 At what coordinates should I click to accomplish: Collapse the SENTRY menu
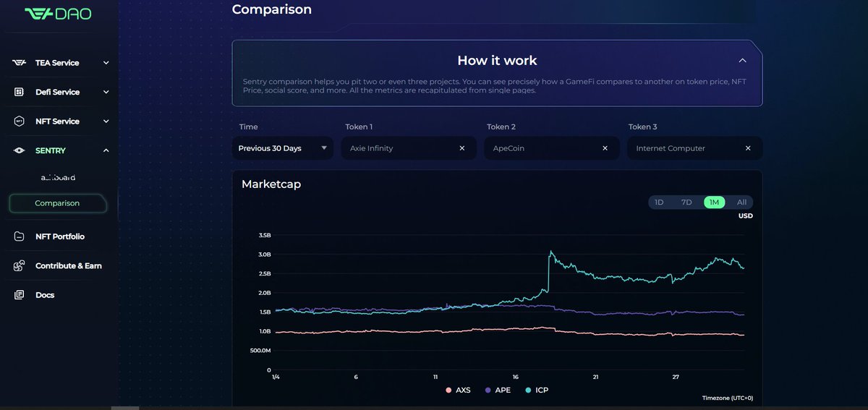106,150
